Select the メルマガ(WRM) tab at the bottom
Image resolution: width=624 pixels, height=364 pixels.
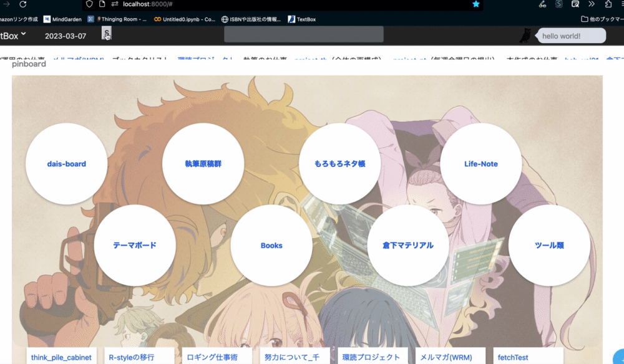[x=447, y=356]
